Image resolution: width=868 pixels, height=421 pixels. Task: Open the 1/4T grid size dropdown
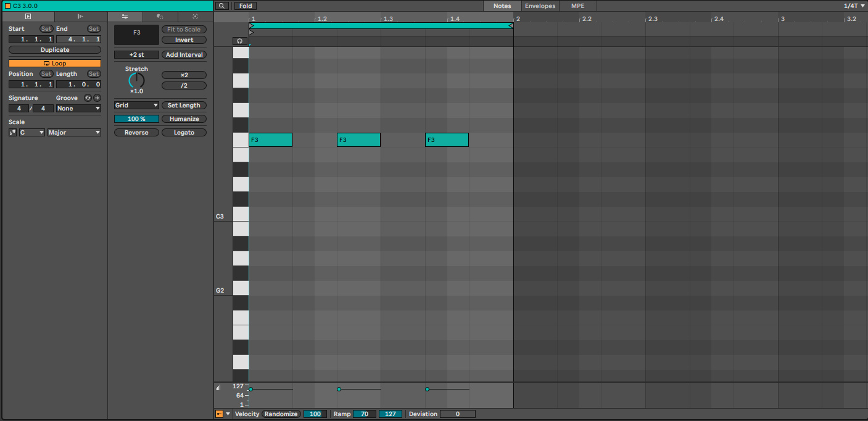tap(854, 6)
